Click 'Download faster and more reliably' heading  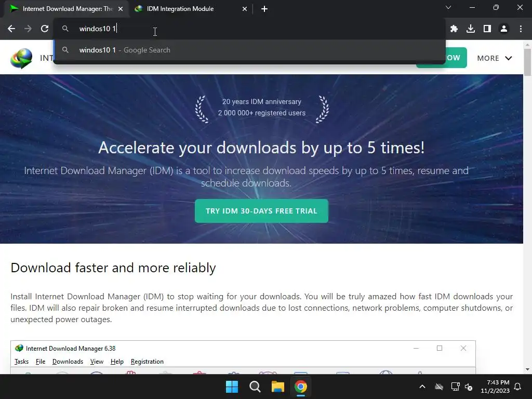click(113, 268)
